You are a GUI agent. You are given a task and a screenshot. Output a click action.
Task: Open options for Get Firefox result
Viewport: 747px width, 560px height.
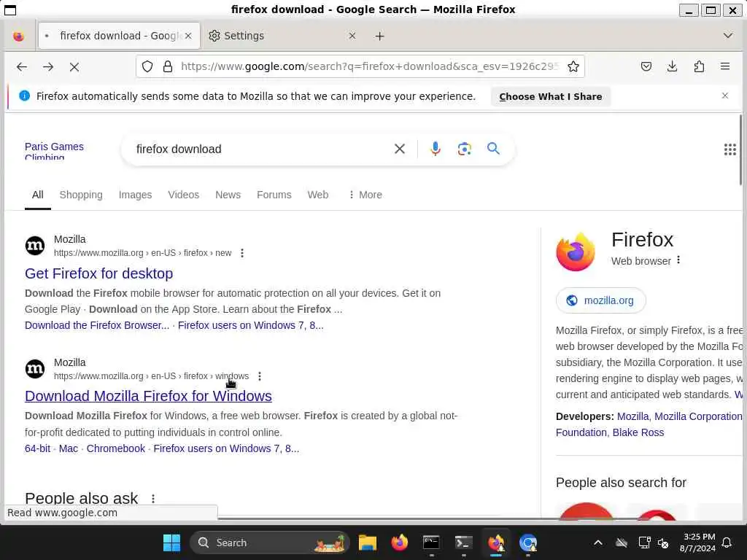click(242, 253)
